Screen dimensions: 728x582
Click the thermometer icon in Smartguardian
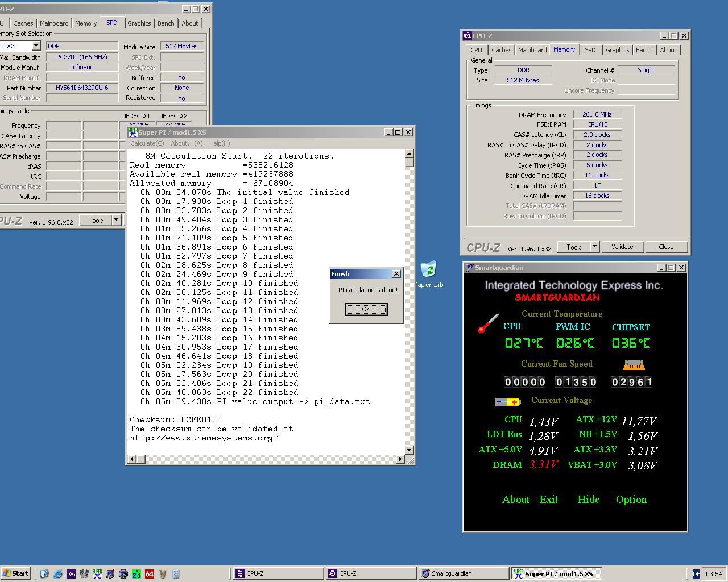[x=488, y=323]
